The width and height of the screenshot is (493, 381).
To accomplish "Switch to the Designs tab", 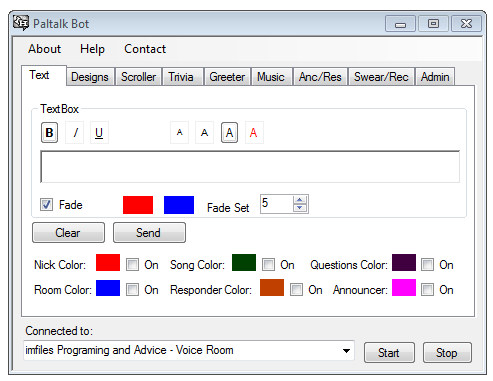I will point(90,77).
